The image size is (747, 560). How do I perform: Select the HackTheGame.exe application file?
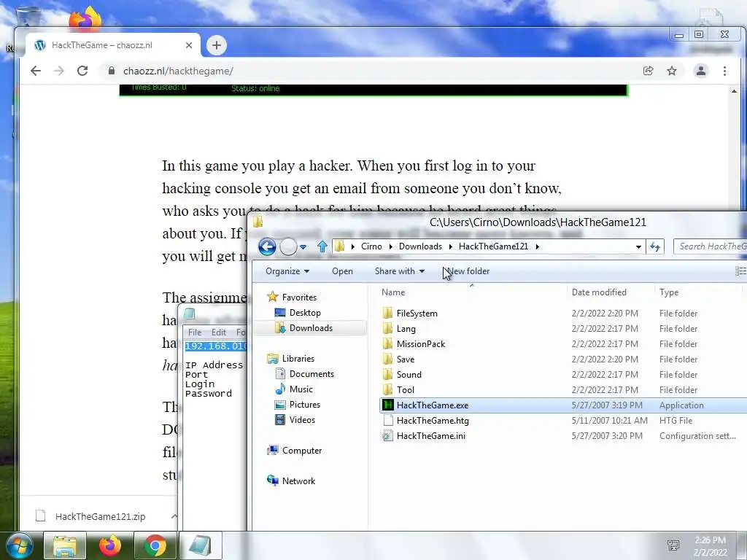pyautogui.click(x=432, y=405)
